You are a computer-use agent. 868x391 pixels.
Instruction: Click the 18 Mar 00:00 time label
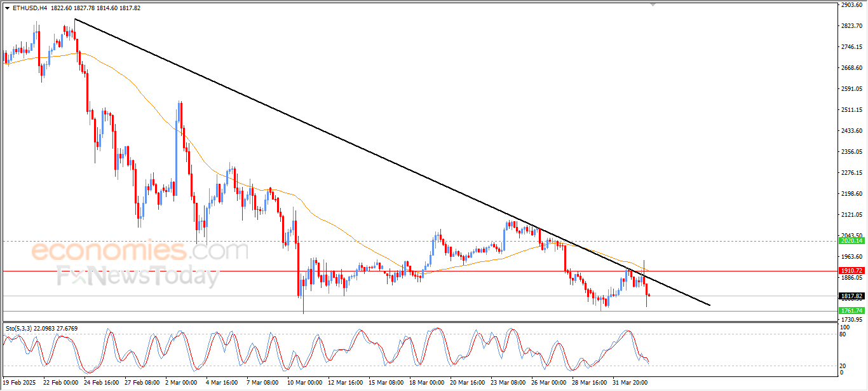(x=427, y=383)
